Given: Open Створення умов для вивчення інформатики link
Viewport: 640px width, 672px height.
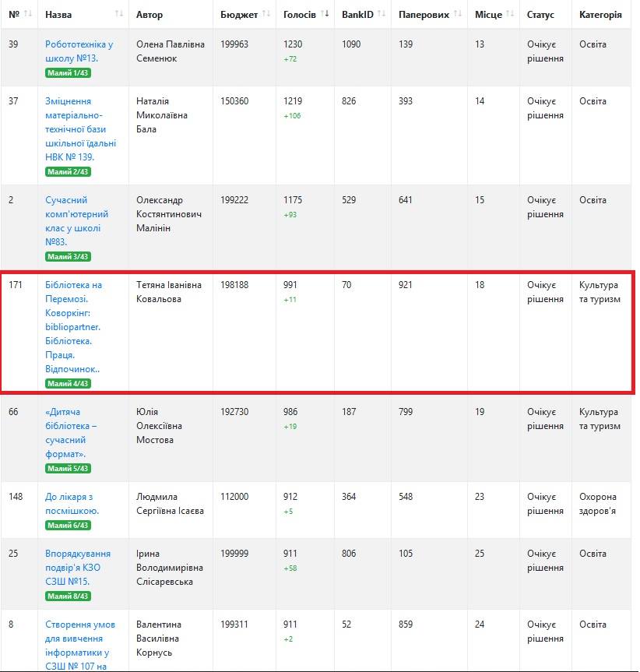Looking at the screenshot, I should (80, 645).
